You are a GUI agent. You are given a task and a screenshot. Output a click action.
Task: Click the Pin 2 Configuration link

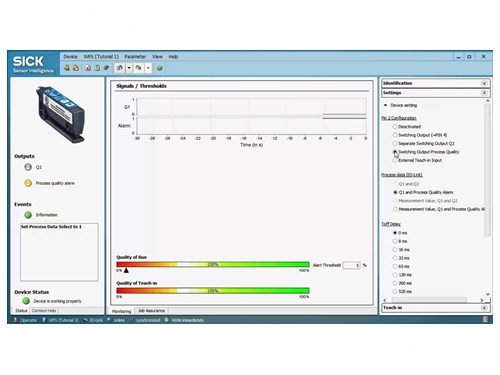click(399, 118)
